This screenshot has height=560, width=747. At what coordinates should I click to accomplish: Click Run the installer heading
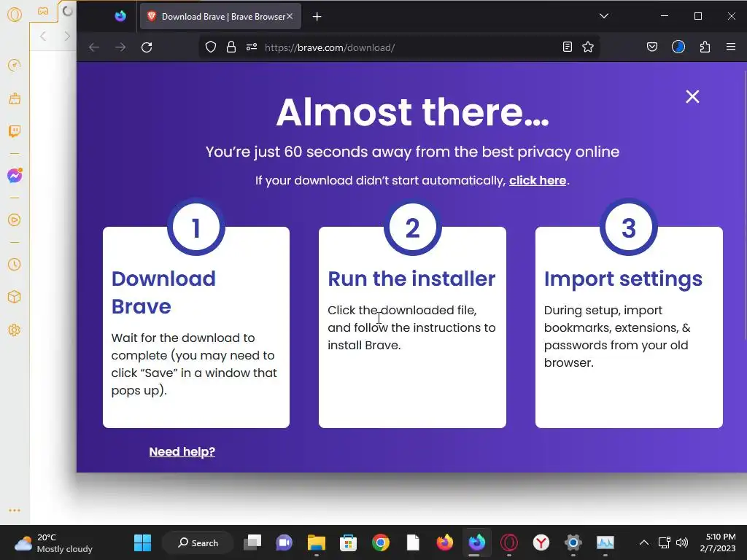[411, 279]
